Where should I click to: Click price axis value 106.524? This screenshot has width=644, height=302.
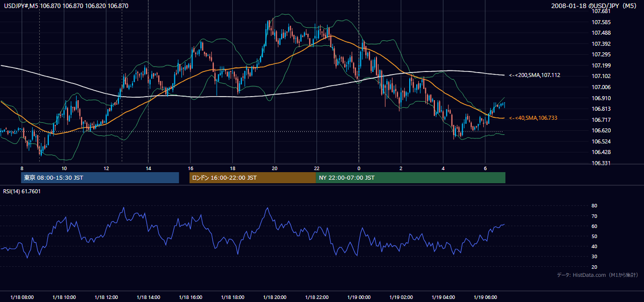click(602, 141)
